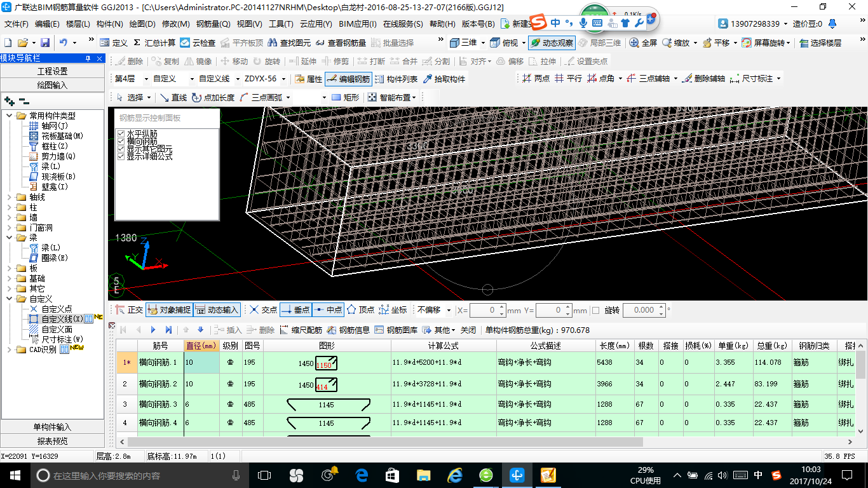868x488 pixels.
Task: Select 自定义线(X) tree item
Action: pyautogui.click(x=62, y=319)
